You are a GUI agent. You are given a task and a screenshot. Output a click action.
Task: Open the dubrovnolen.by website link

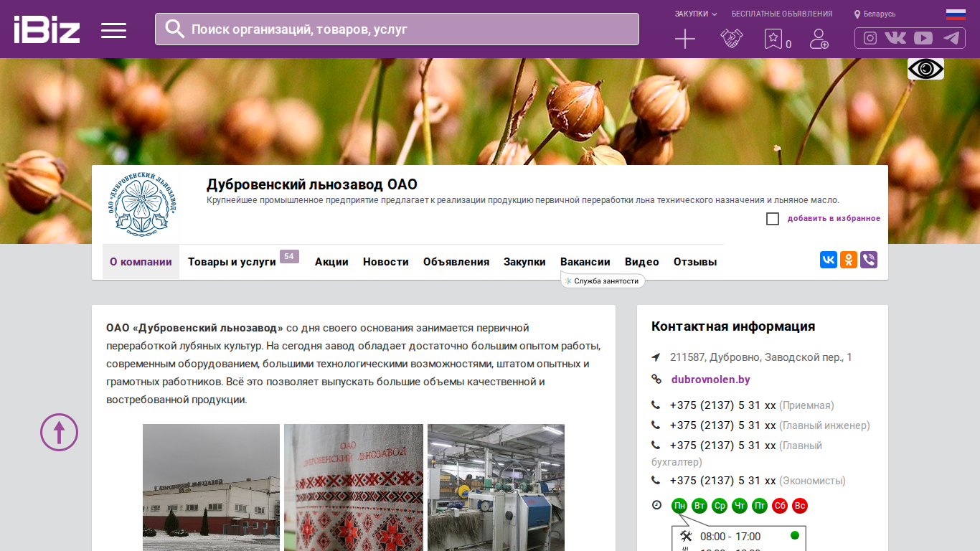[x=711, y=380]
